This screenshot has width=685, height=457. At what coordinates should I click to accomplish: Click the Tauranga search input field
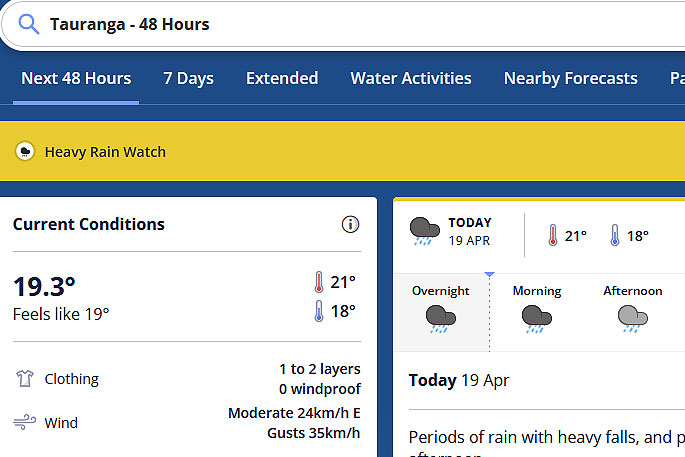coord(350,25)
